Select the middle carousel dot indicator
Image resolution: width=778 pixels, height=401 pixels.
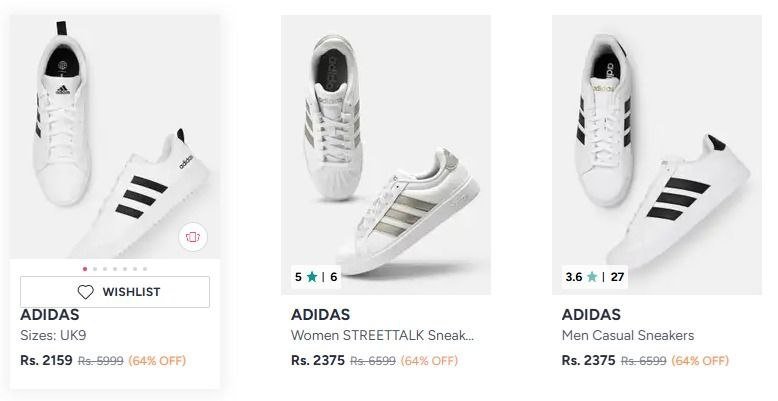[115, 268]
